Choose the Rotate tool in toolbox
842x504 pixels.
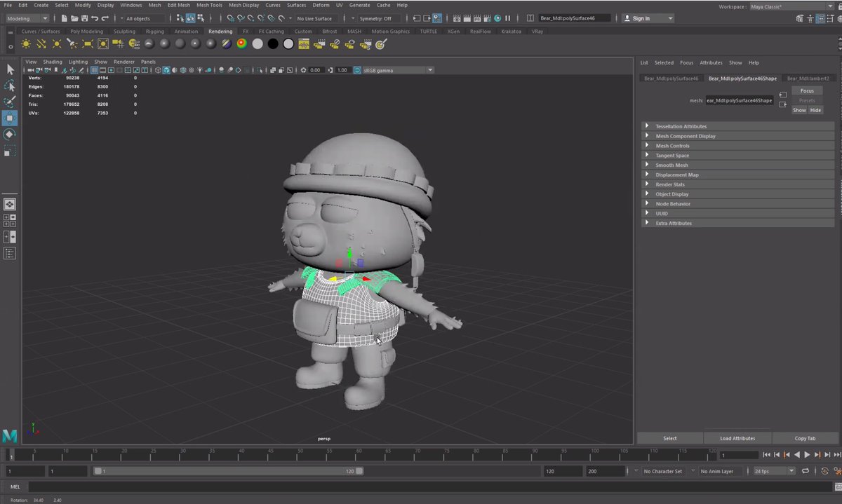point(10,134)
